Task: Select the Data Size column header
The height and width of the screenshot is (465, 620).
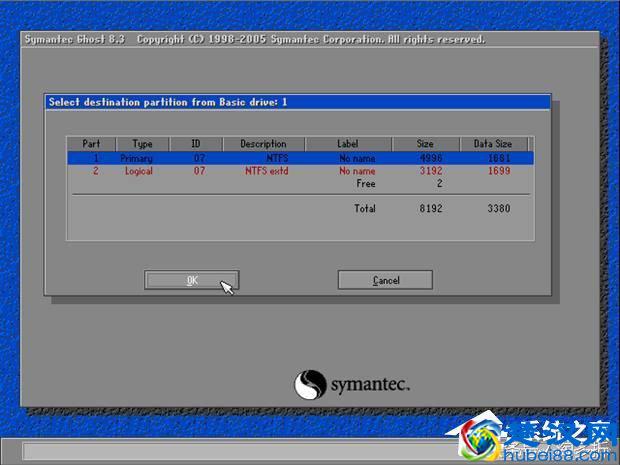Action: 492,144
